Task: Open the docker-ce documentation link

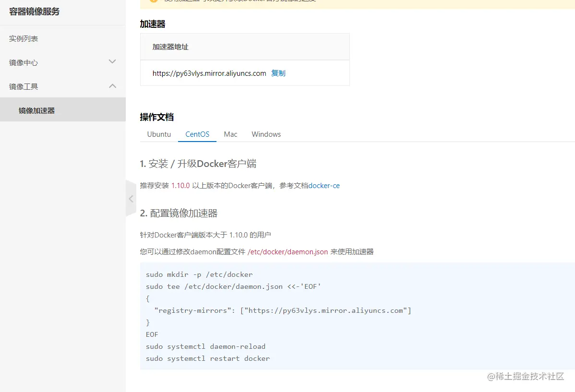Action: pos(324,186)
